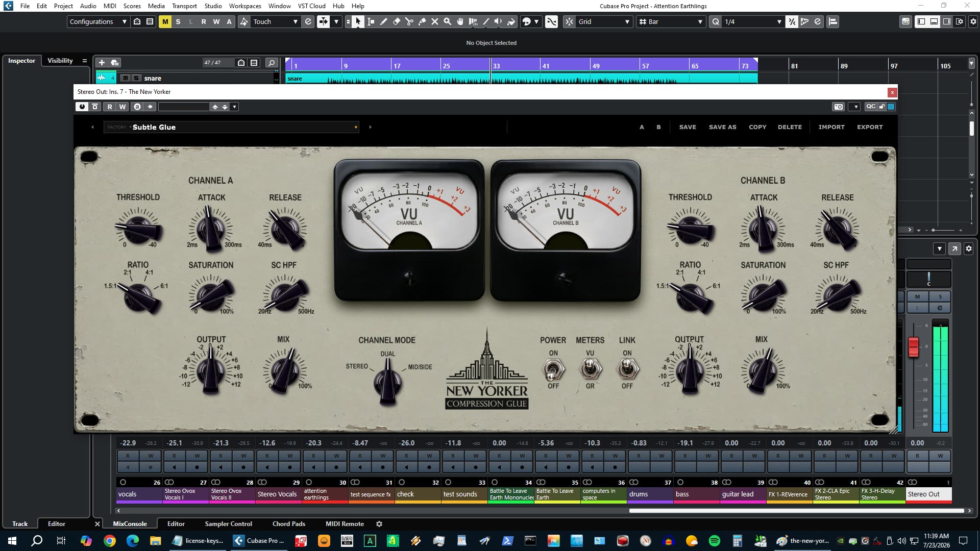Select the Time Warp tool
Viewport: 980px width, 551px height.
click(x=473, y=21)
